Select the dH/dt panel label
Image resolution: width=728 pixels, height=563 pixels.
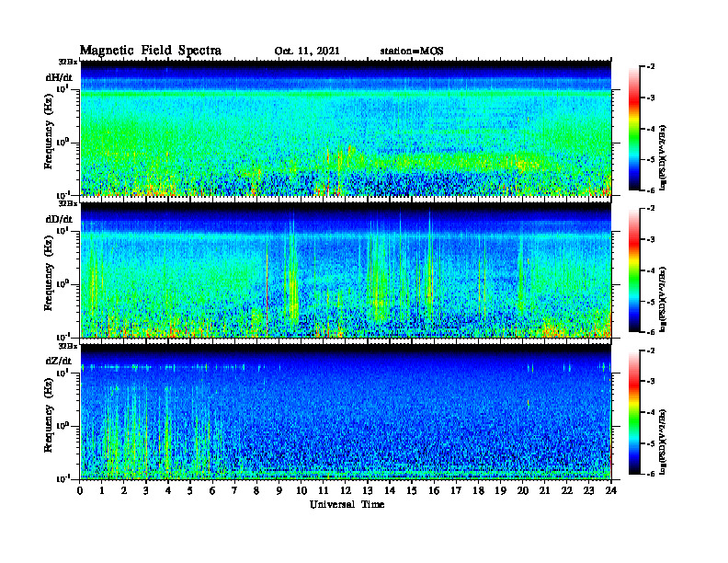pyautogui.click(x=59, y=77)
